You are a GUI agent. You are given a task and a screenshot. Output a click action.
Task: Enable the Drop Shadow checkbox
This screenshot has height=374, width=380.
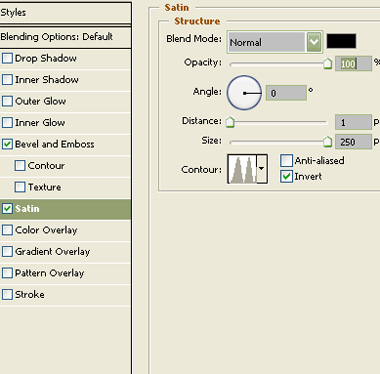7,58
